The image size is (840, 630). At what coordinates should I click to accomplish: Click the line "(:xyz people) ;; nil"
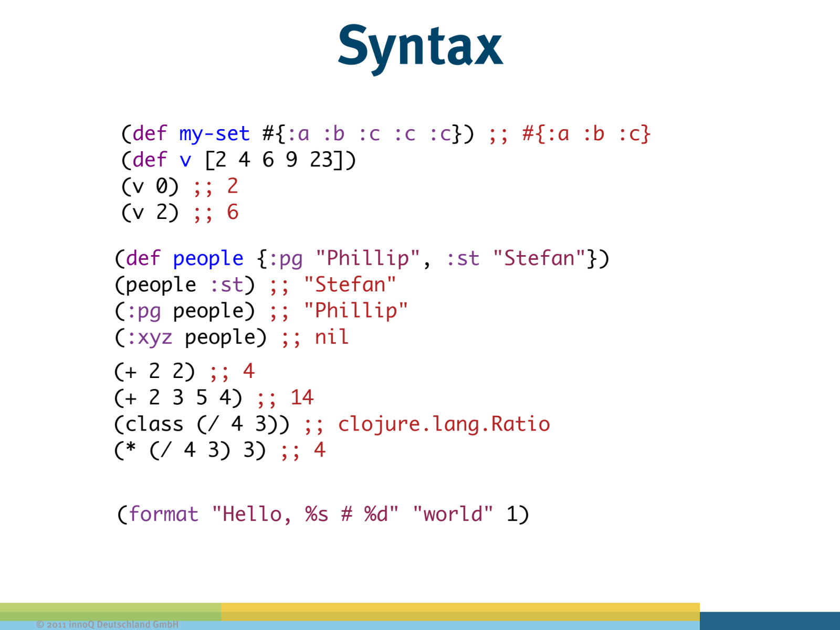(232, 337)
